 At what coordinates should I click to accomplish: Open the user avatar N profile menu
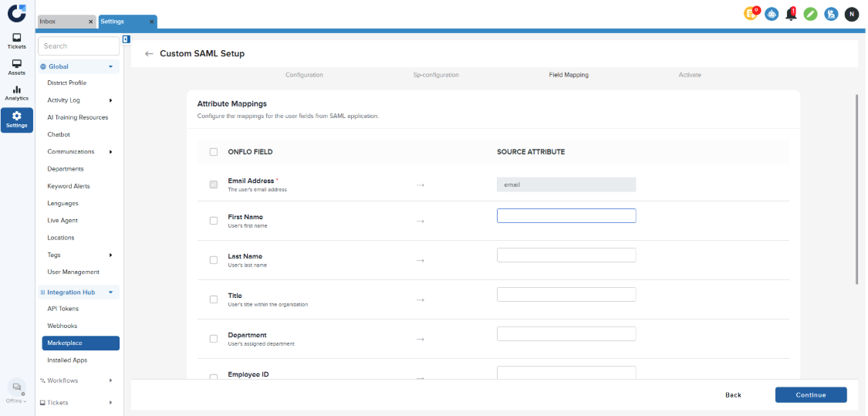(x=851, y=14)
